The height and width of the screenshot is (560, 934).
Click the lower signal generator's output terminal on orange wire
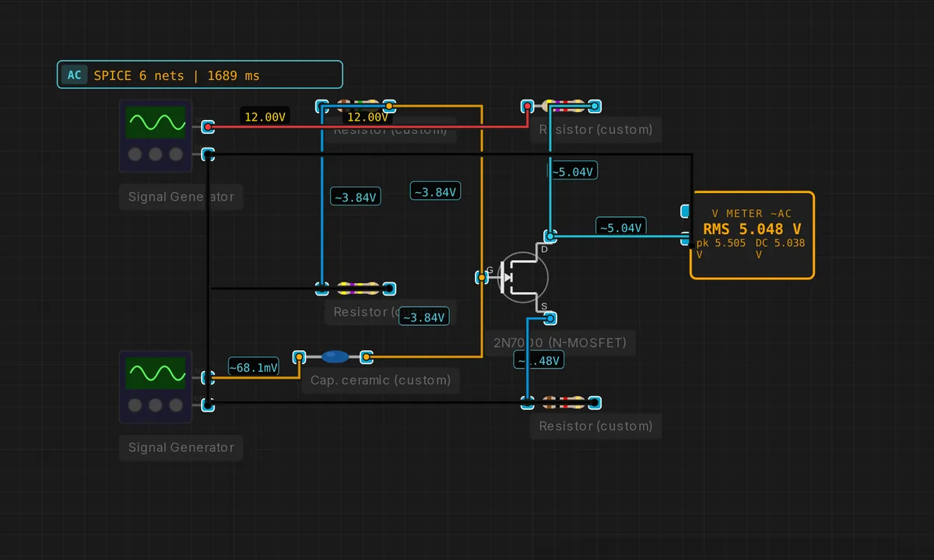point(208,377)
